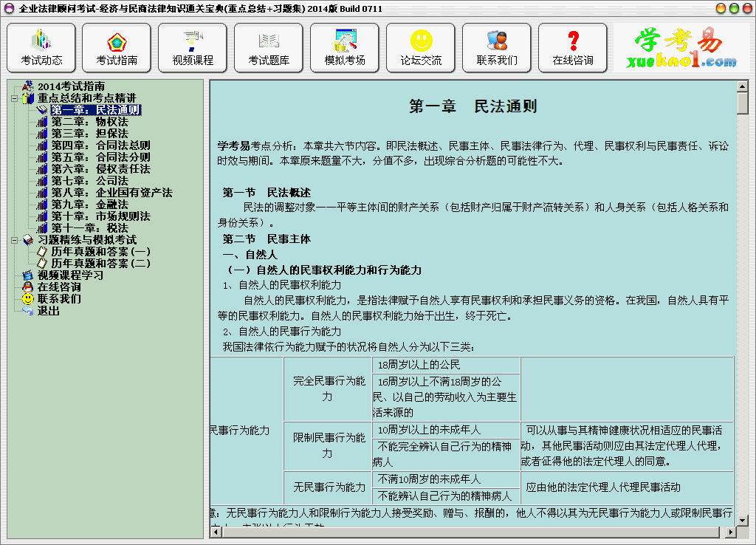The height and width of the screenshot is (545, 756).
Task: Select tree item 第一章：民法通则
Action: point(96,110)
